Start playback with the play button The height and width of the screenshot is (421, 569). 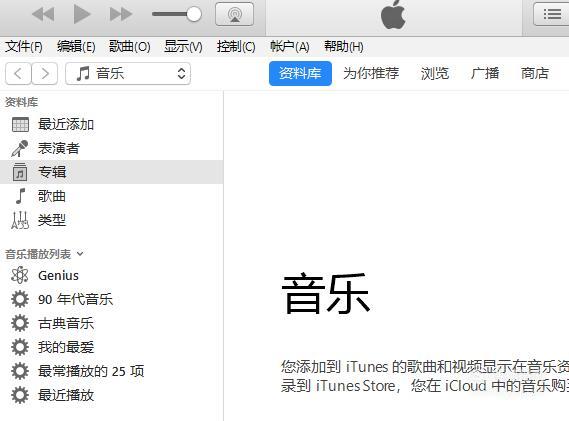coord(82,15)
